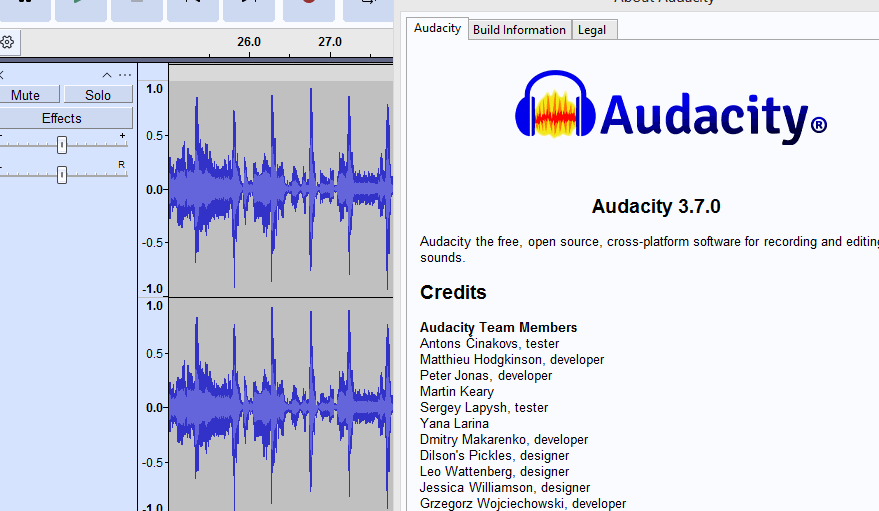Mute the audio track
The height and width of the screenshot is (511, 879).
[x=28, y=95]
